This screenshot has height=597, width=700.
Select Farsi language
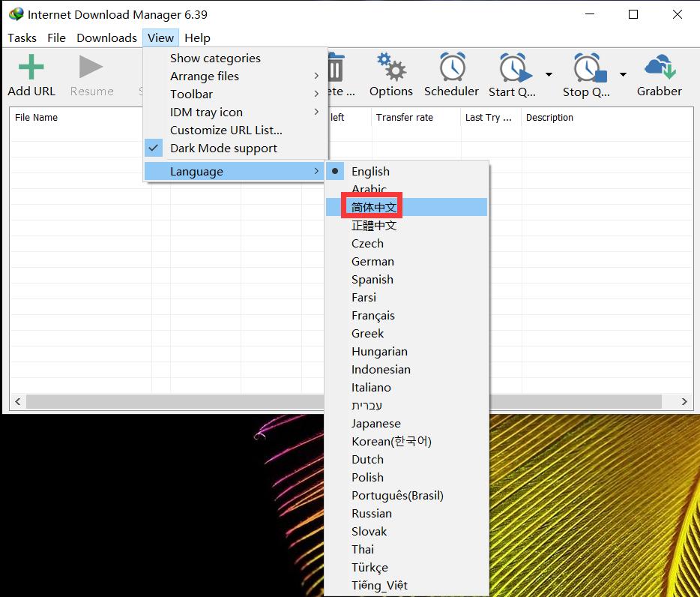pyautogui.click(x=406, y=297)
